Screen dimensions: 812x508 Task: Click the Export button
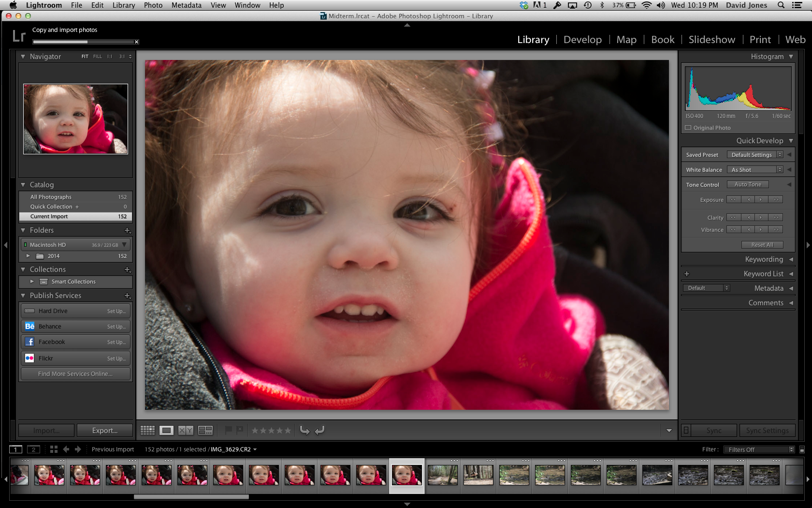104,430
